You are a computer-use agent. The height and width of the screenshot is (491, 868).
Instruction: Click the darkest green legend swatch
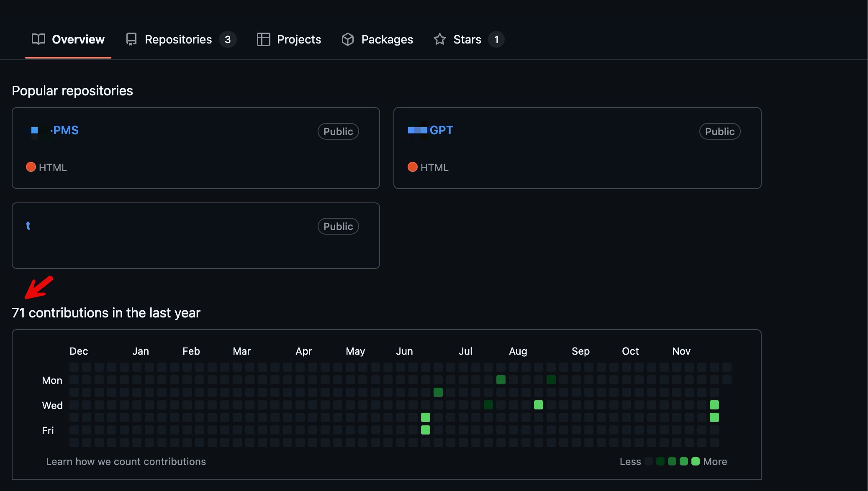(660, 461)
